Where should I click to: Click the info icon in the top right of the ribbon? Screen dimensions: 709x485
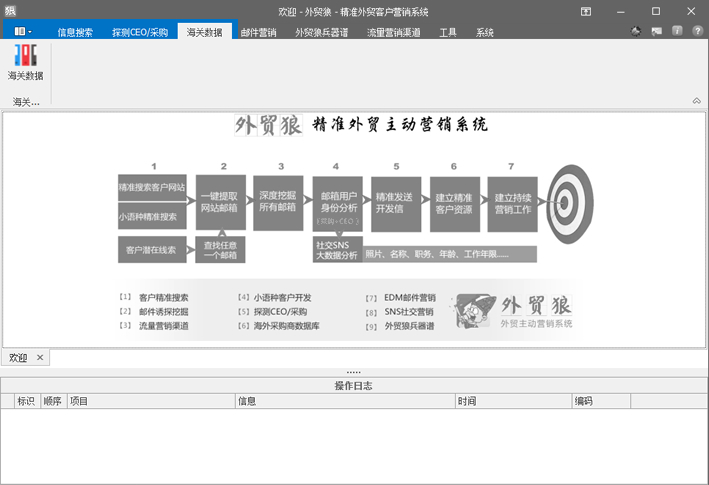[x=677, y=31]
